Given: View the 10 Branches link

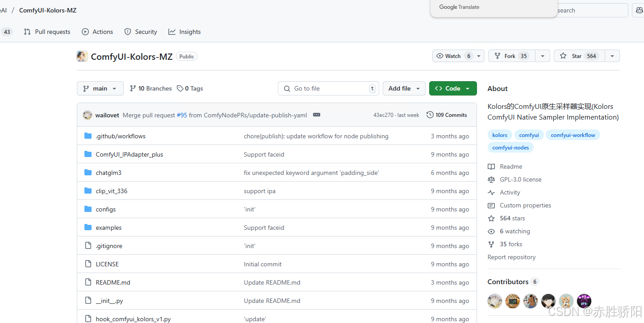Looking at the screenshot, I should (x=151, y=88).
